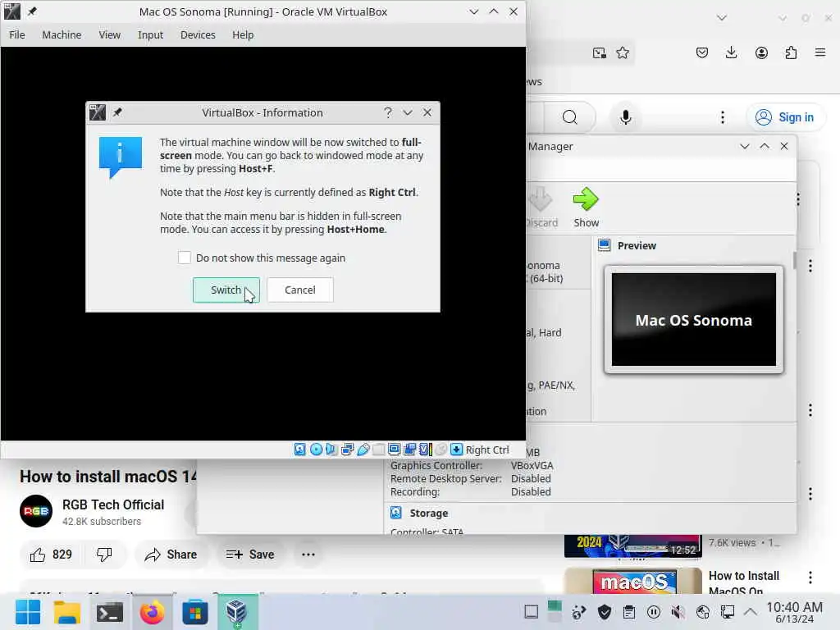Open the file manager from taskbar

[67, 612]
